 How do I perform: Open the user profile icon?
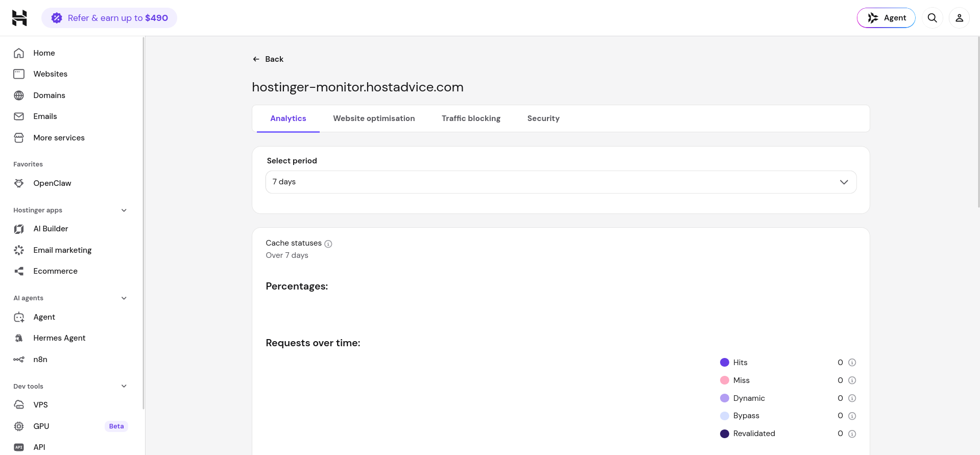tap(959, 18)
